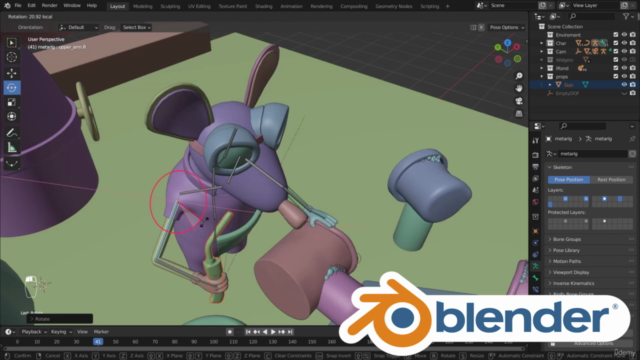Disable Gun object in renders
This screenshot has height=360, width=640.
coord(633,84)
